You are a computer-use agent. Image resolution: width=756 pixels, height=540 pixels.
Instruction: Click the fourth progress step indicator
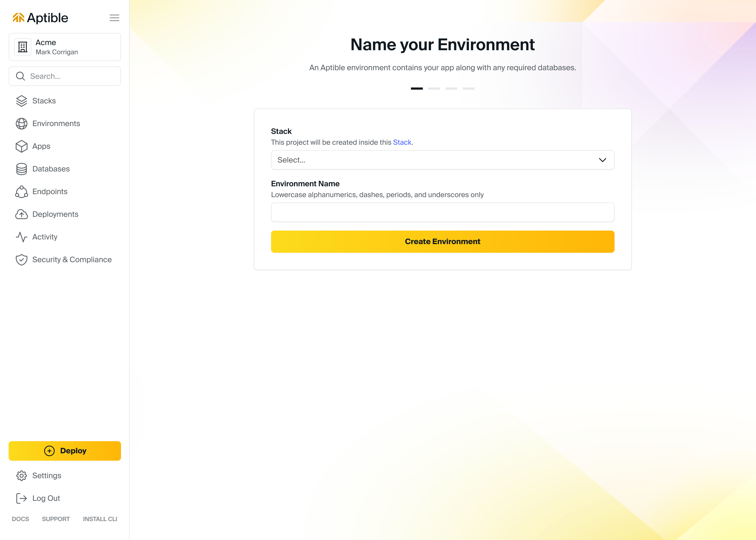(468, 89)
